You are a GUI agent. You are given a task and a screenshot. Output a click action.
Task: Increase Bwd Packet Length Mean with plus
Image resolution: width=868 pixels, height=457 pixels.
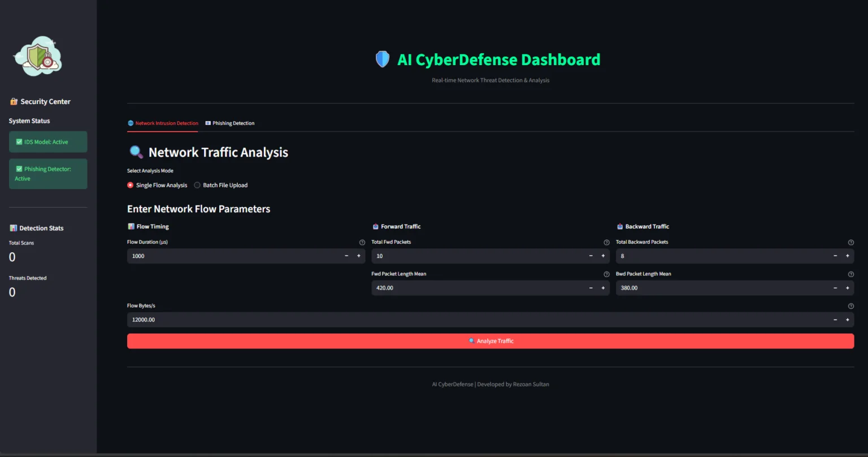pos(847,288)
